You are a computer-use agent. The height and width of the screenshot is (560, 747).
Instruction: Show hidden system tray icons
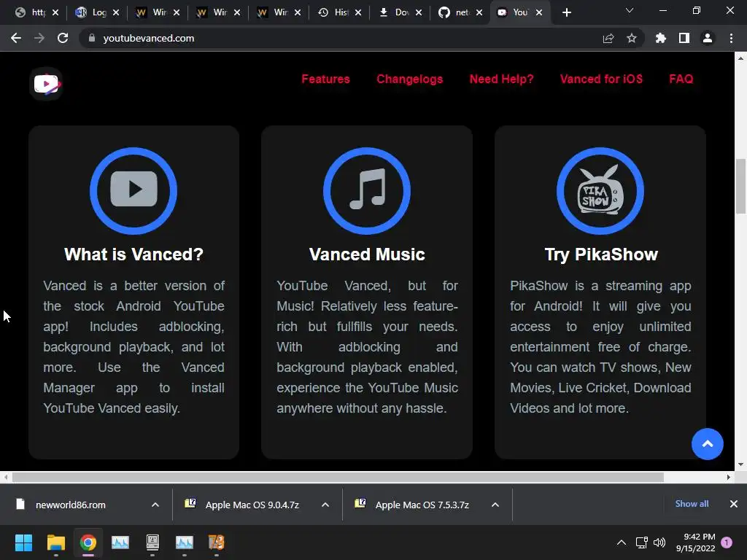(622, 542)
